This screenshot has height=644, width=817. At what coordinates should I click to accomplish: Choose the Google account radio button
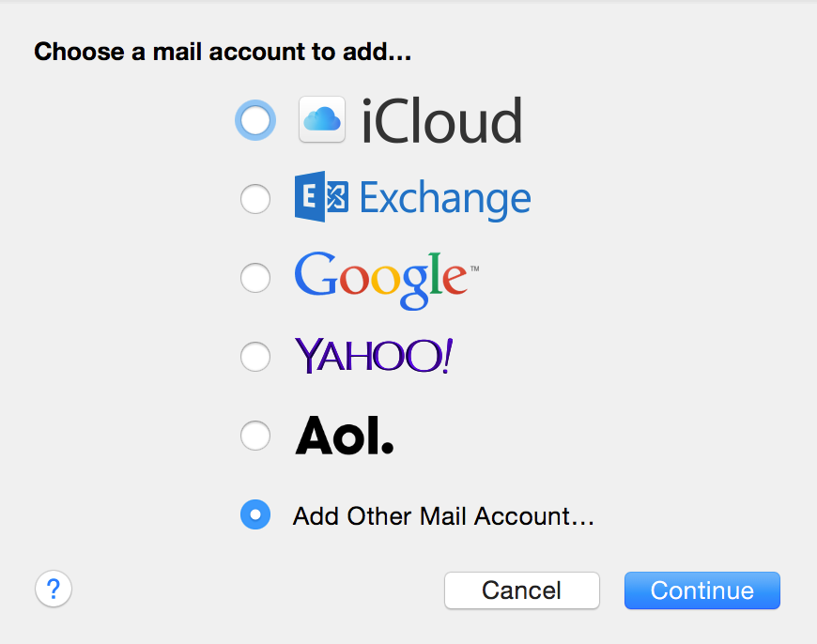[x=255, y=278]
